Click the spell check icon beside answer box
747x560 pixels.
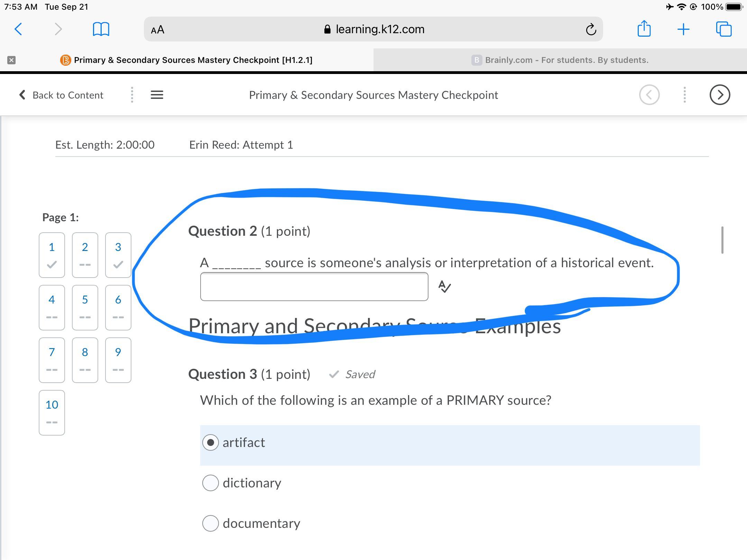(444, 287)
